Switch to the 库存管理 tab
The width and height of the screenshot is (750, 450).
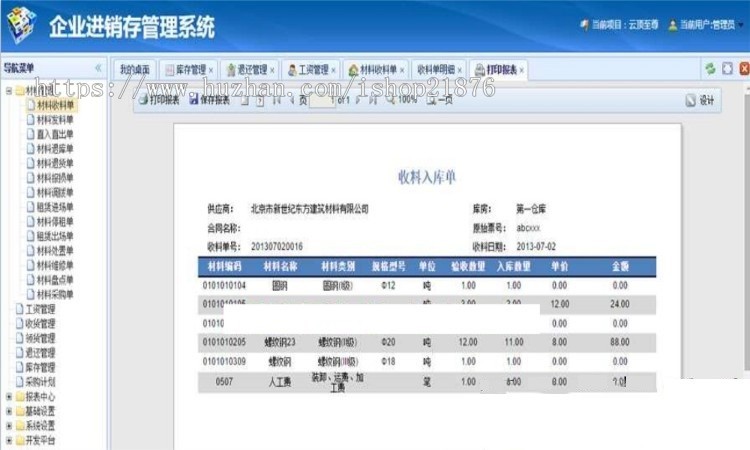pos(190,70)
